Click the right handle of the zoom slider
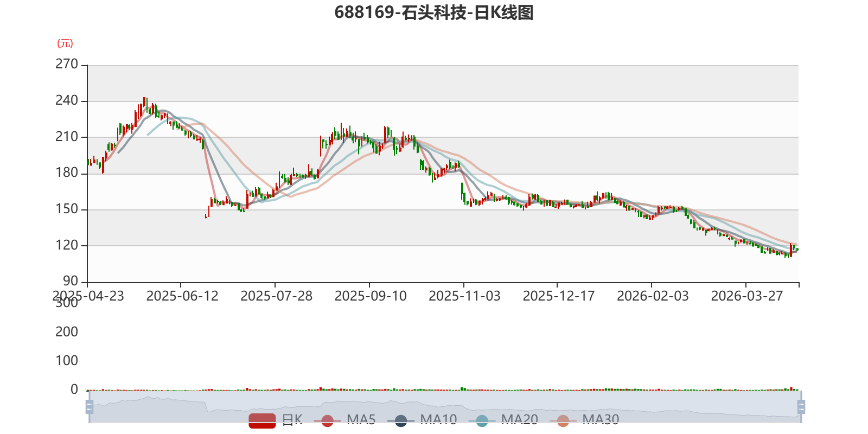Screen dimensions: 868x434 coord(801,406)
